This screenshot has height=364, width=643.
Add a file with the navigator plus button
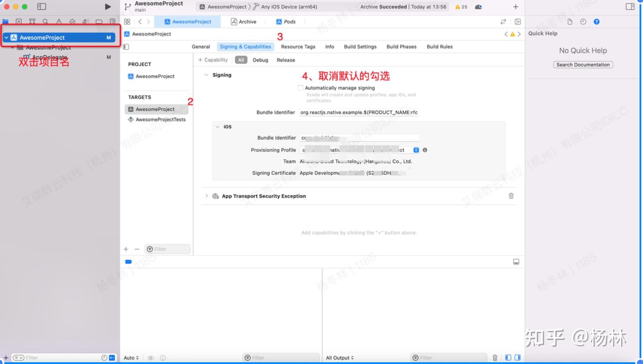(6, 357)
